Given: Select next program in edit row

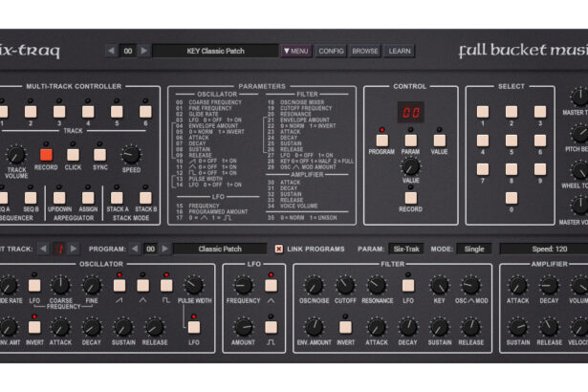Looking at the screenshot, I should point(165,249).
